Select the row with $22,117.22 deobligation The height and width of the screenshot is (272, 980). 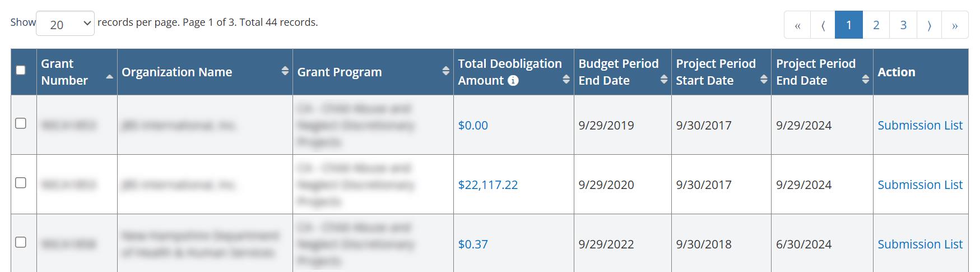click(21, 183)
